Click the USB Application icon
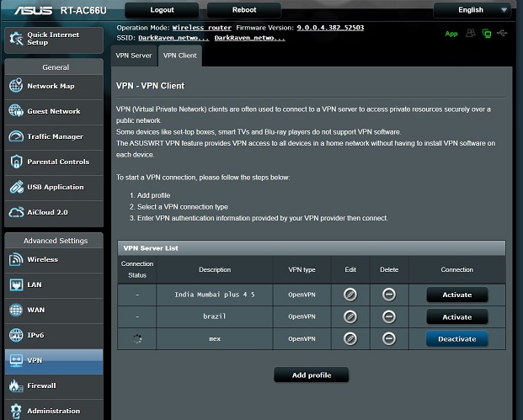523x420 pixels. (16, 187)
